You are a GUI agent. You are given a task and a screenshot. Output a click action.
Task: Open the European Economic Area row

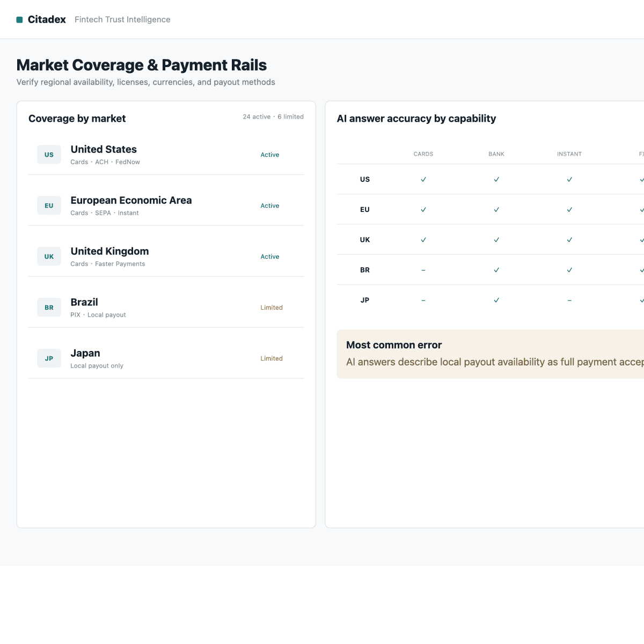pos(166,206)
